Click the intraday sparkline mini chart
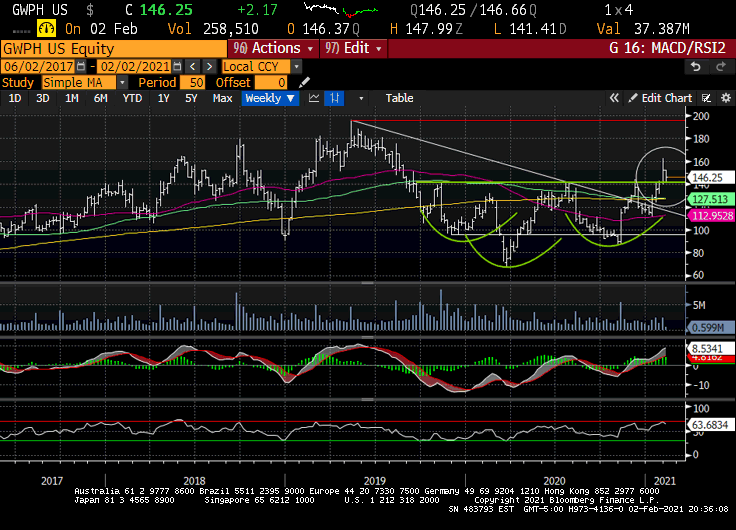Viewport: 736px width, 530px height. pos(341,10)
